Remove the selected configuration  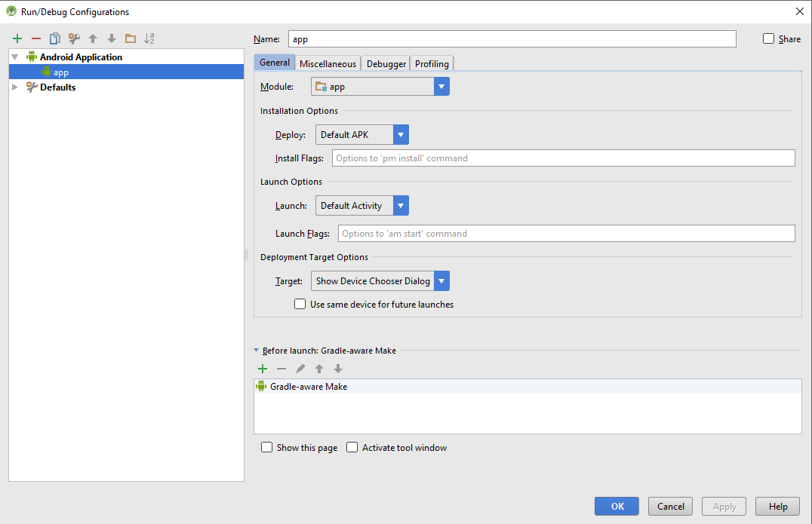(36, 38)
